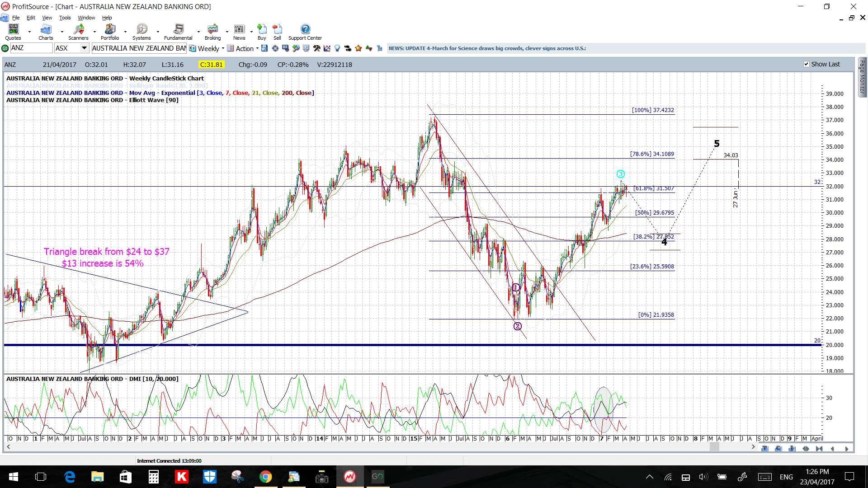Click the hammer and wrench tools icon
This screenshot has height=488, width=868.
pyautogui.click(x=316, y=48)
